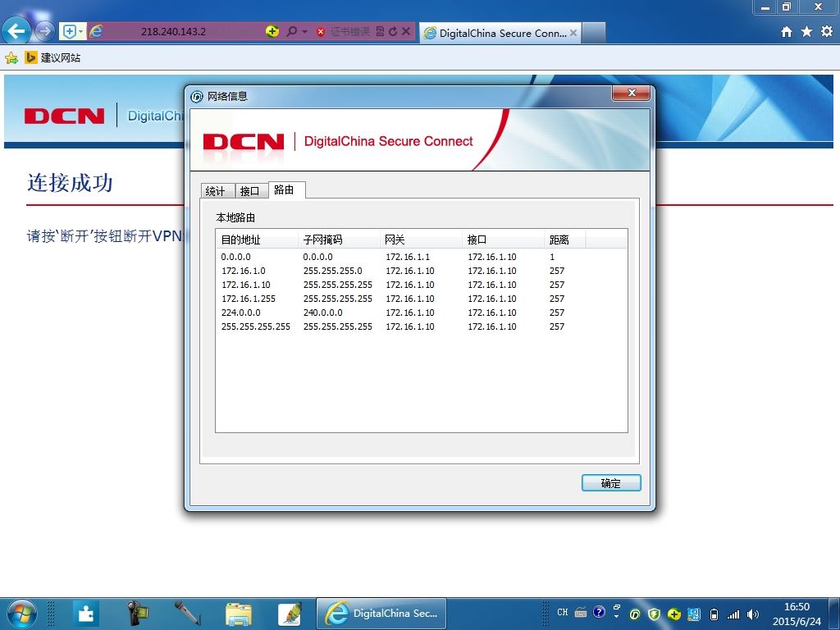The width and height of the screenshot is (840, 630).
Task: Close the DigitalChina Secure Conn... tab
Action: click(573, 33)
